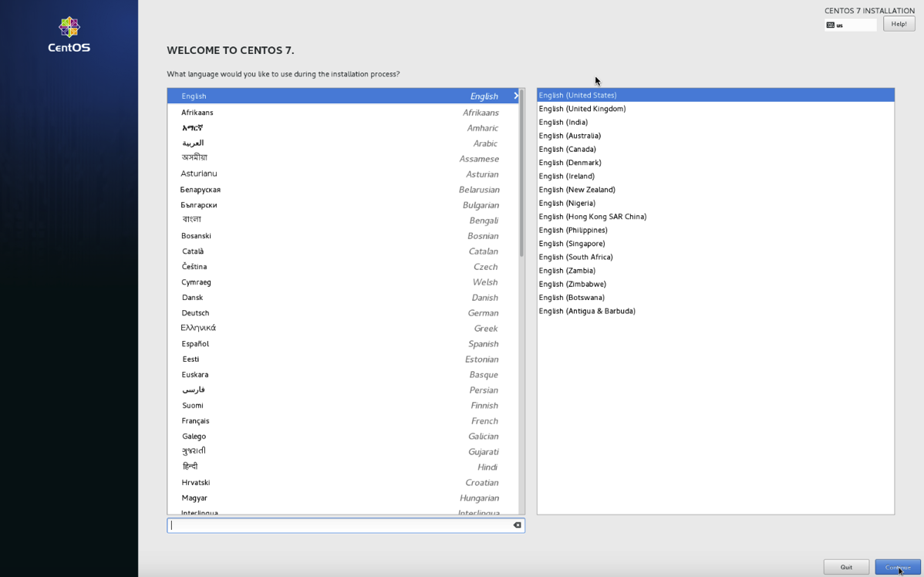Select Bosanski language
924x577 pixels.
343,236
